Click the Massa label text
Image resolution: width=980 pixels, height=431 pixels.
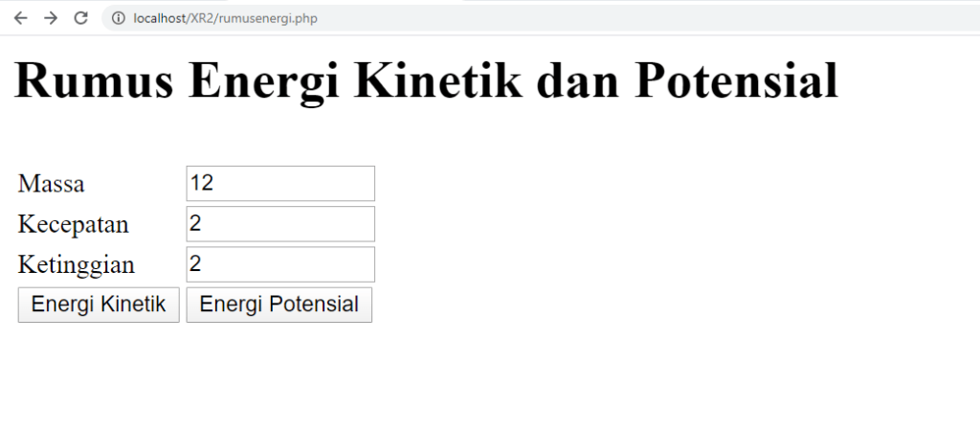(x=51, y=184)
